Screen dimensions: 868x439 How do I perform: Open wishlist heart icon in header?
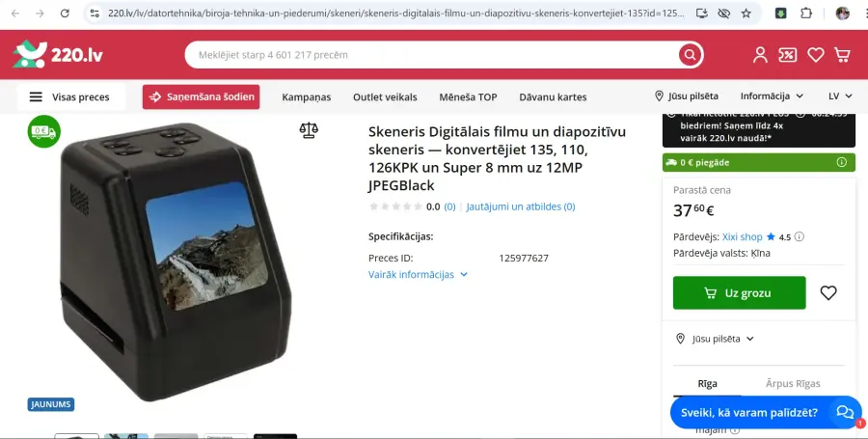tap(815, 55)
